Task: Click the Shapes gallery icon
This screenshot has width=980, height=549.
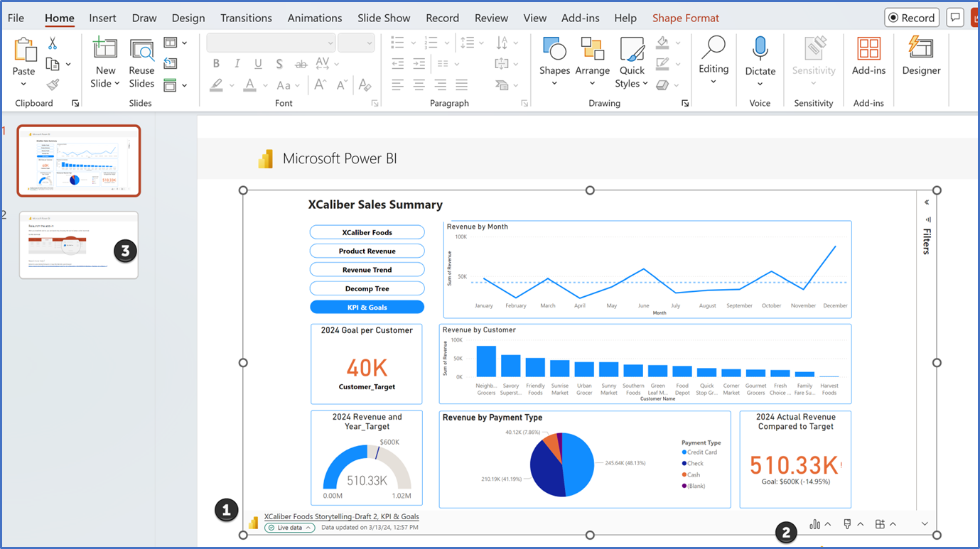Action: point(554,50)
